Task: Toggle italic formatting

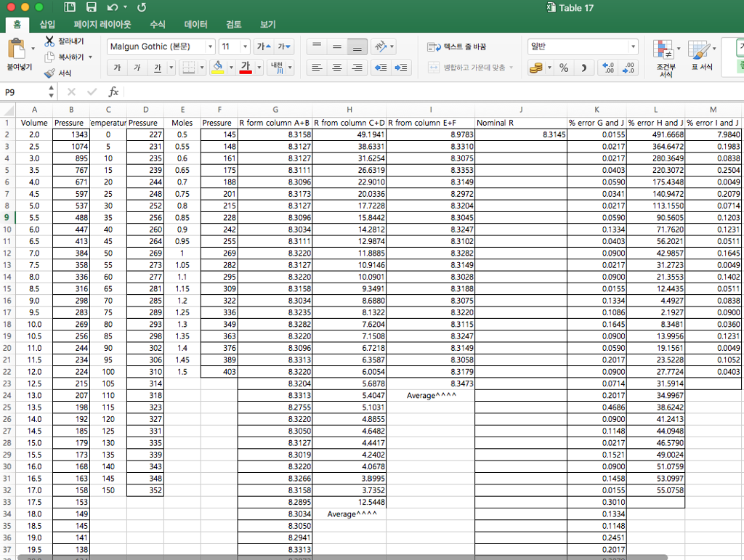Action: coord(137,68)
